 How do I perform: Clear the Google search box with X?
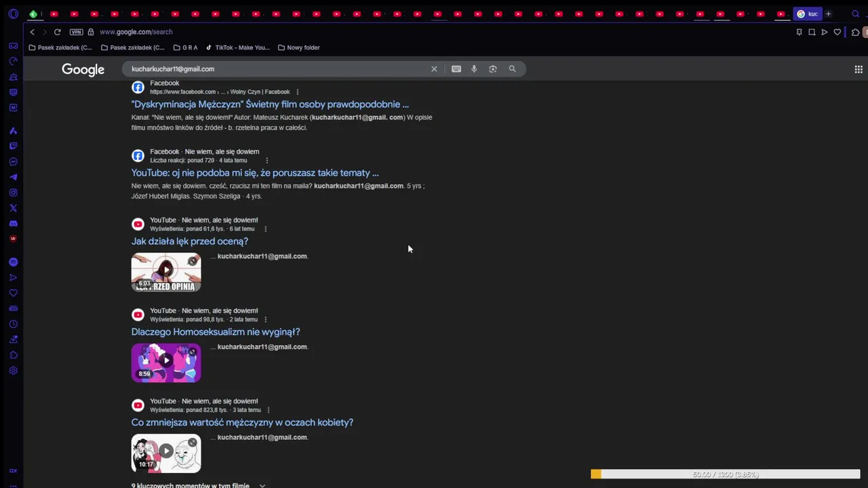pos(434,69)
